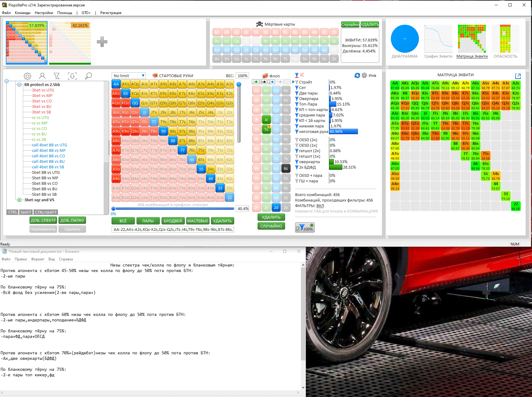Screen dimensions: 532x397
Task: Open the No limit game type dropdown
Action: [129, 76]
